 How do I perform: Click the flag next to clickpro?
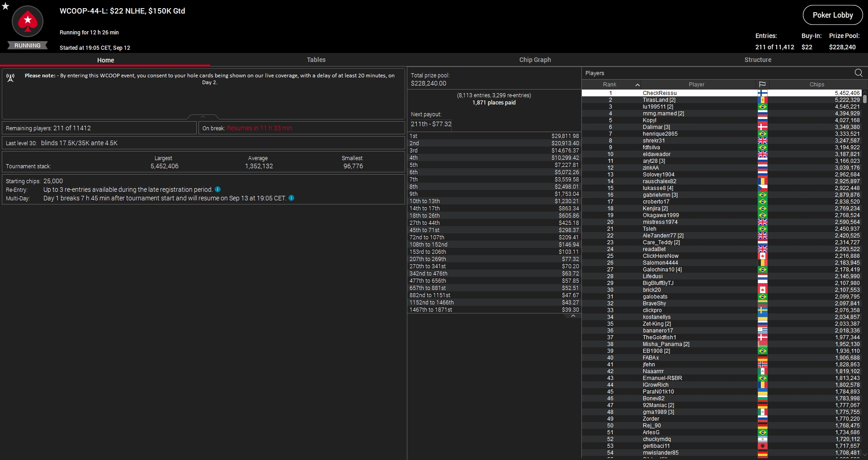coord(763,310)
